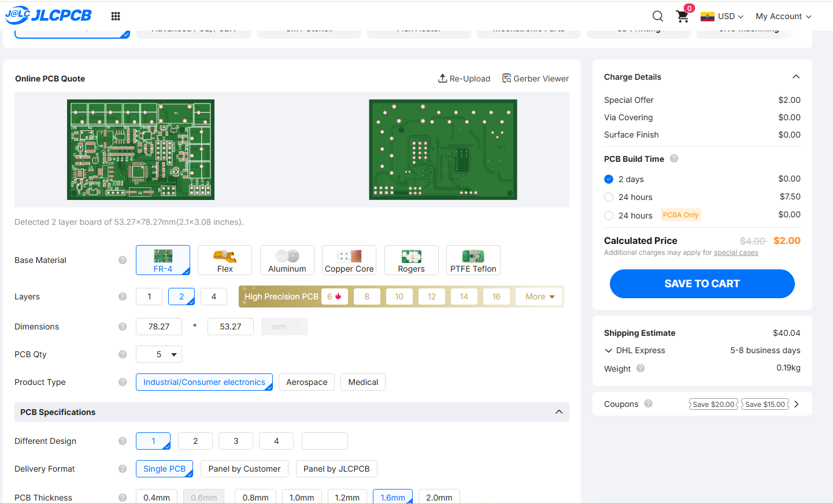Set Different Design to 2
Screen dimensions: 833x504
coord(195,441)
